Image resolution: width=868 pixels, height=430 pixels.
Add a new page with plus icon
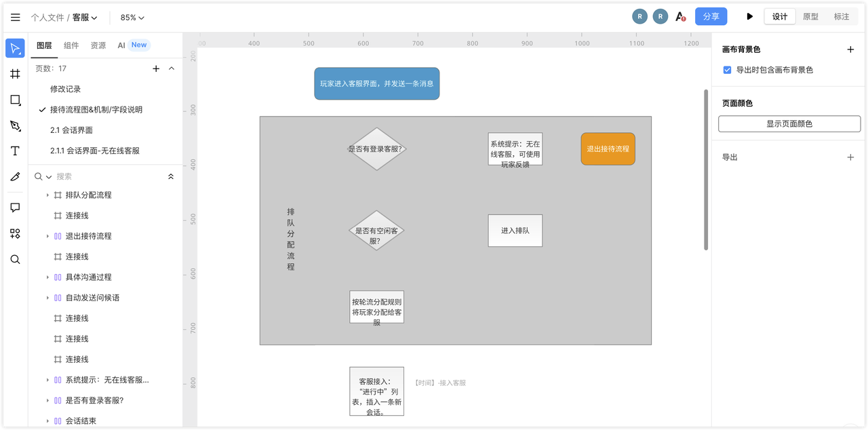pyautogui.click(x=156, y=69)
